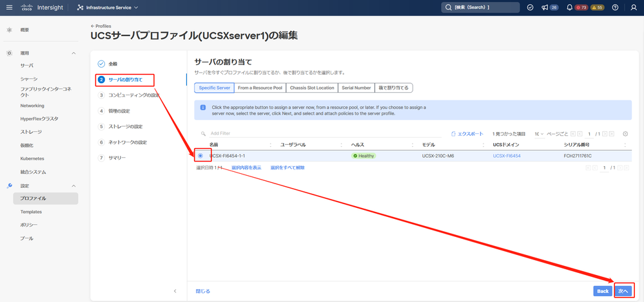Viewport: 644px width, 302px height.
Task: Open the help question mark icon
Action: (x=615, y=7)
